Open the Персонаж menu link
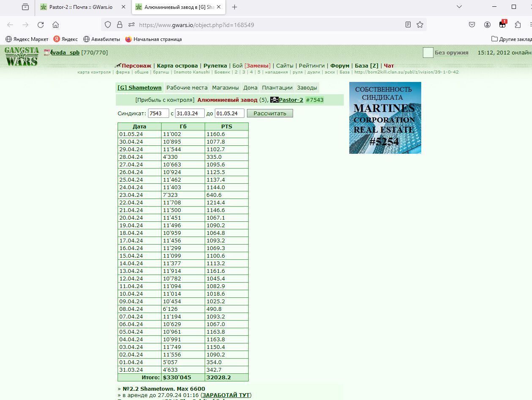Screen dimensions: 532x400 pyautogui.click(x=137, y=65)
